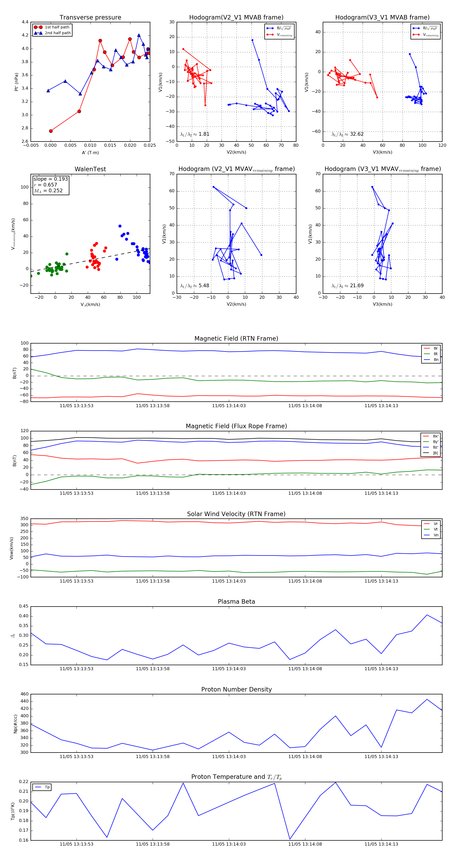Select the |B| legend entry
Screen dimensions: 473x868
coord(431,453)
